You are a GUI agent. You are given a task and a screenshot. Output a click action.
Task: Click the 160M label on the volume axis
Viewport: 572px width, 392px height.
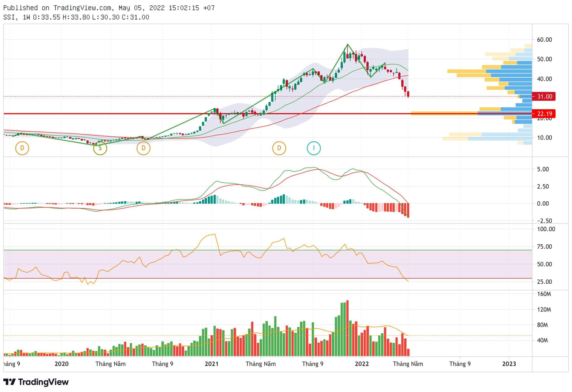coord(544,294)
